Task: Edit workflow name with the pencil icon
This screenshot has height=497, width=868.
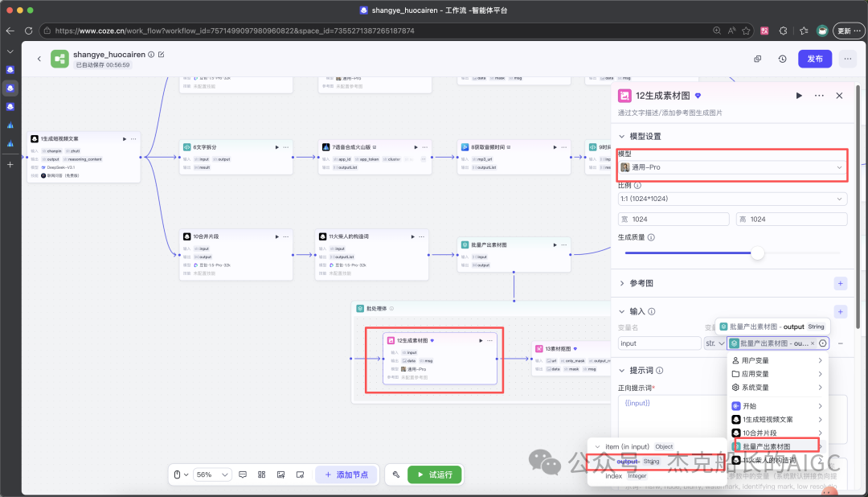Action: click(x=161, y=55)
